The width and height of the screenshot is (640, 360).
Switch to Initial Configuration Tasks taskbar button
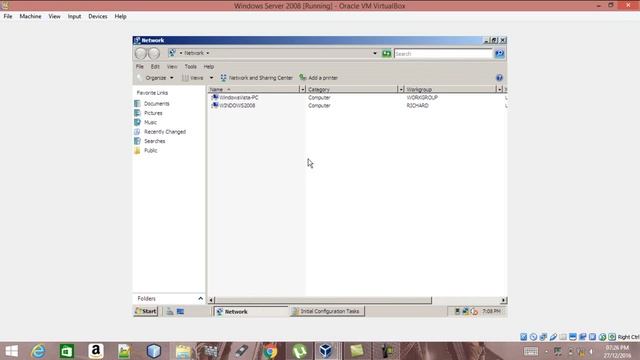[327, 311]
